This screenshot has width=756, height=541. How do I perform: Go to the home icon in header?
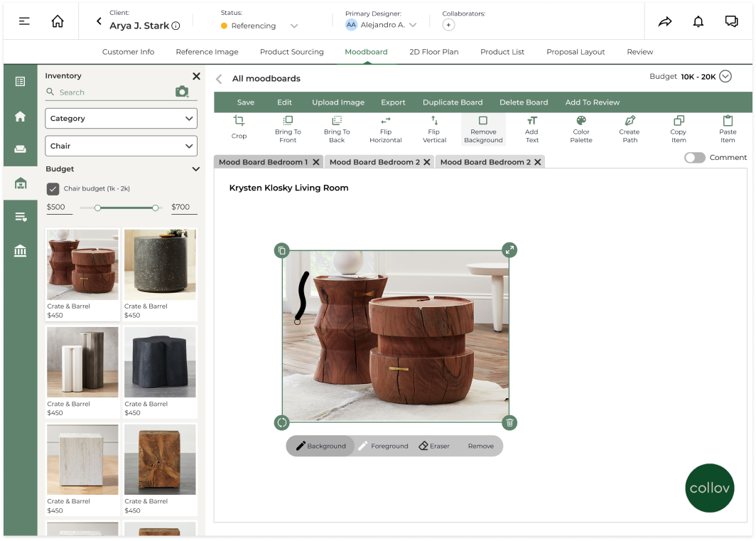[58, 21]
